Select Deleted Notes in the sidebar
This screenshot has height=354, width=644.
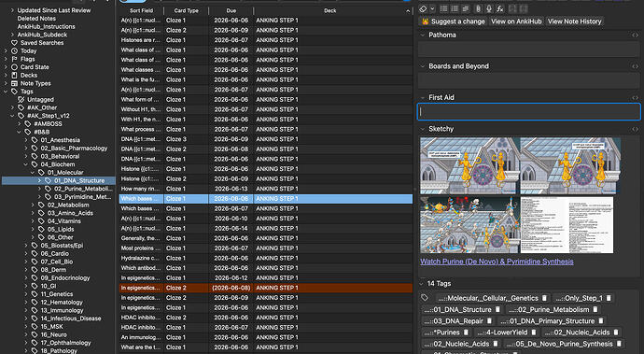pos(36,19)
